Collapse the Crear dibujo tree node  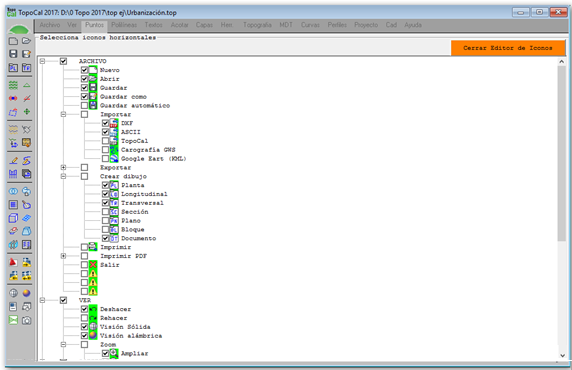(63, 176)
